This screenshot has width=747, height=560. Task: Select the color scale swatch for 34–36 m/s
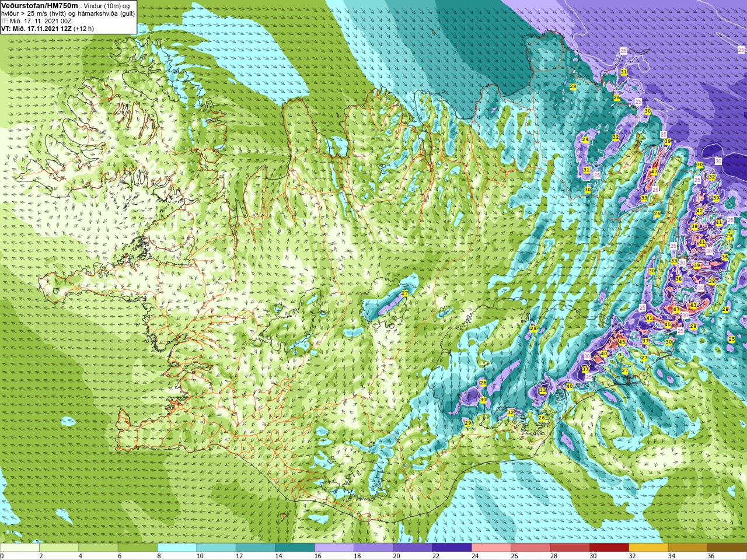point(687,548)
